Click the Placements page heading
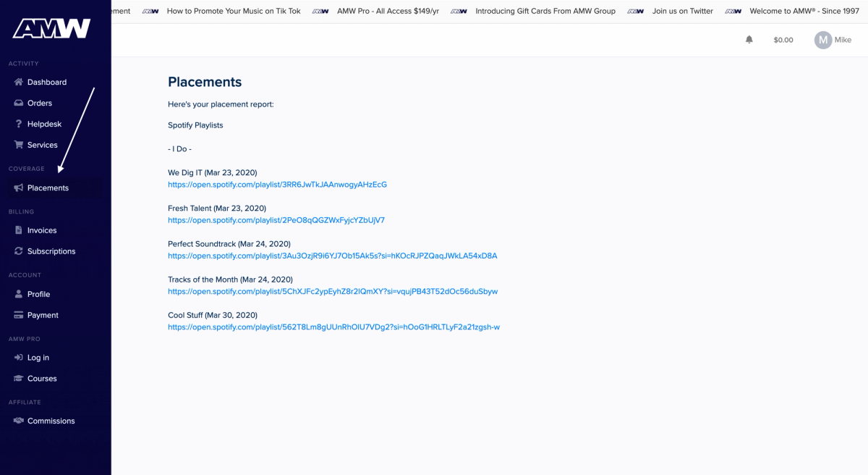Screen dimensions: 868x475 (x=205, y=82)
